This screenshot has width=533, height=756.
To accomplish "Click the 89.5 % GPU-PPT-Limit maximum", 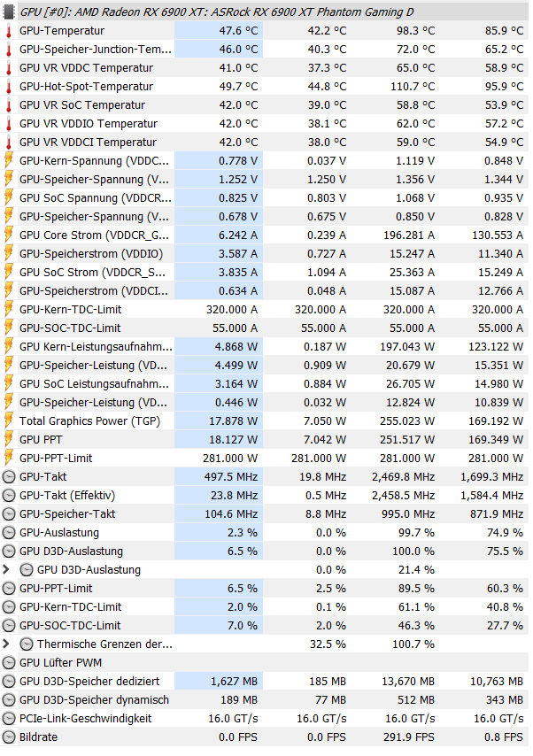I will pyautogui.click(x=416, y=589).
